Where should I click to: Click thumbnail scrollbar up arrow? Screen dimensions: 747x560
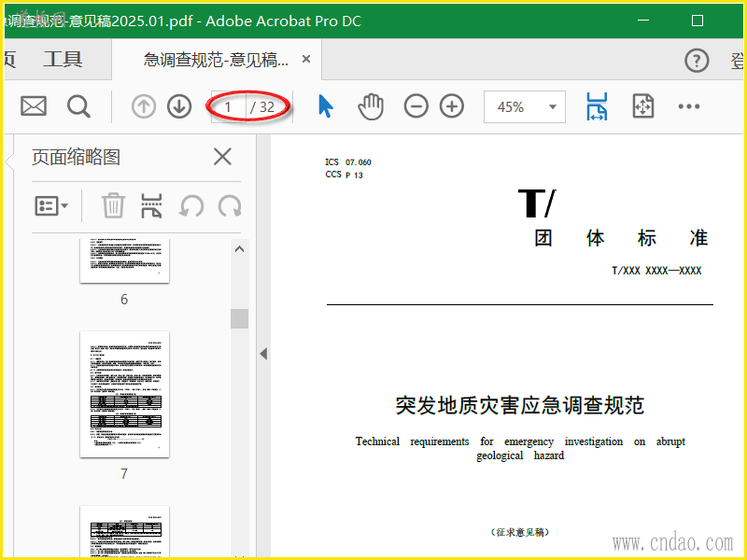tap(240, 249)
